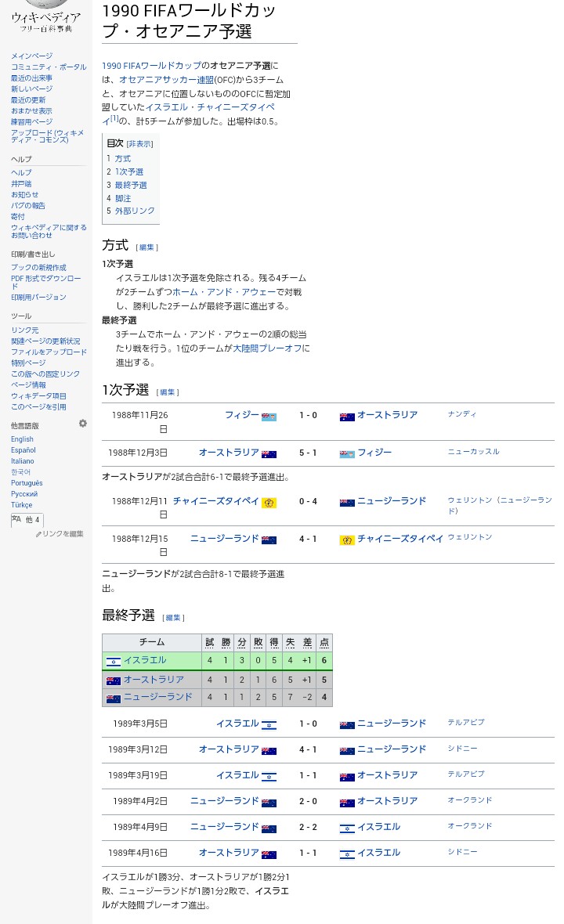The image size is (564, 924).
Task: Open イスラエル link in standings table
Action: (x=145, y=661)
